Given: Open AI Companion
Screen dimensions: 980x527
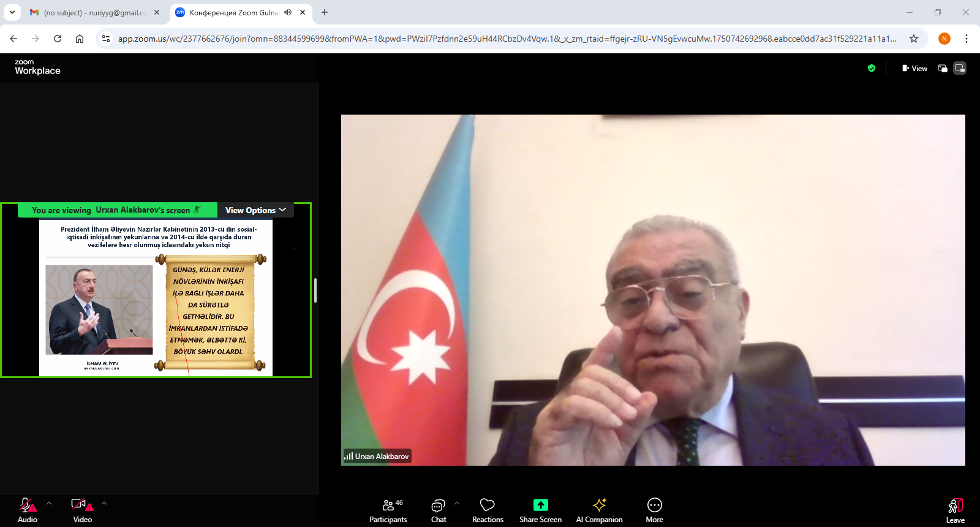Looking at the screenshot, I should pyautogui.click(x=599, y=510).
